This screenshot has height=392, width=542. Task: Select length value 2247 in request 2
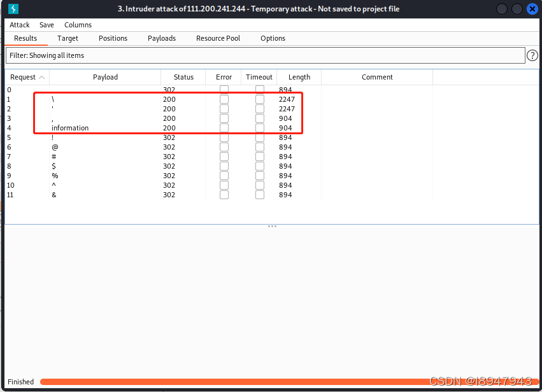[x=287, y=109]
